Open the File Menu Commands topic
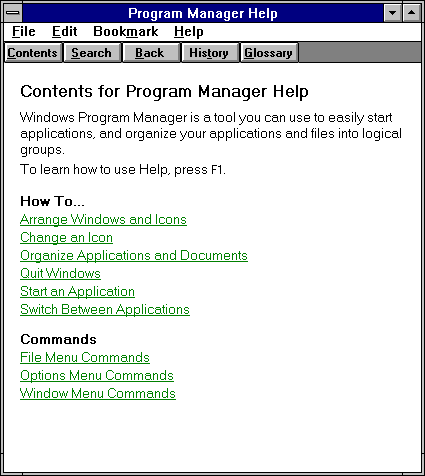425x476 pixels. click(85, 358)
